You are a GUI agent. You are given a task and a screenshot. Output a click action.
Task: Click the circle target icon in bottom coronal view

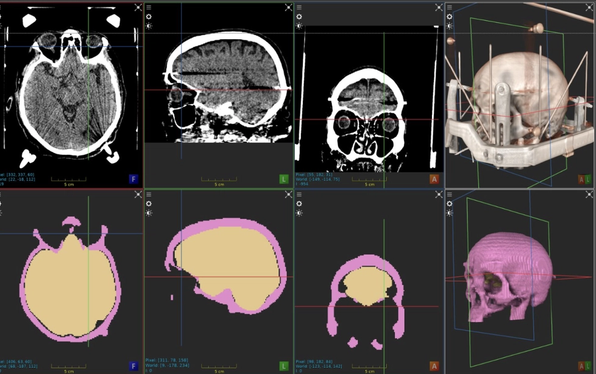click(x=299, y=204)
